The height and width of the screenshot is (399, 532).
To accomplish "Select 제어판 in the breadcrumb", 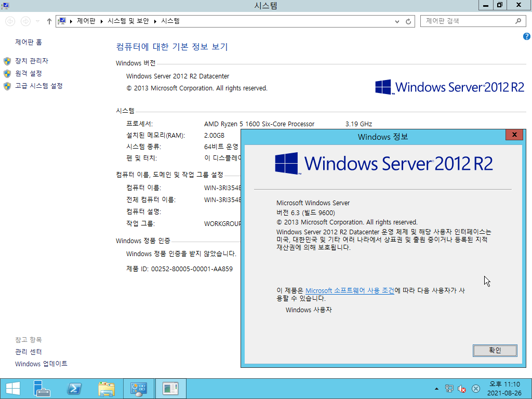I will tap(86, 21).
